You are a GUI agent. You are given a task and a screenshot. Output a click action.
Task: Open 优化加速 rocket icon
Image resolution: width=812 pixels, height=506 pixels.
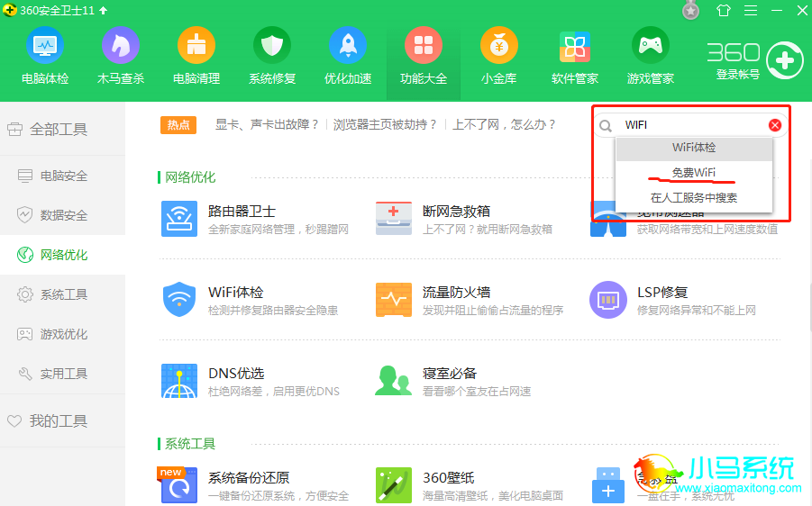click(348, 46)
